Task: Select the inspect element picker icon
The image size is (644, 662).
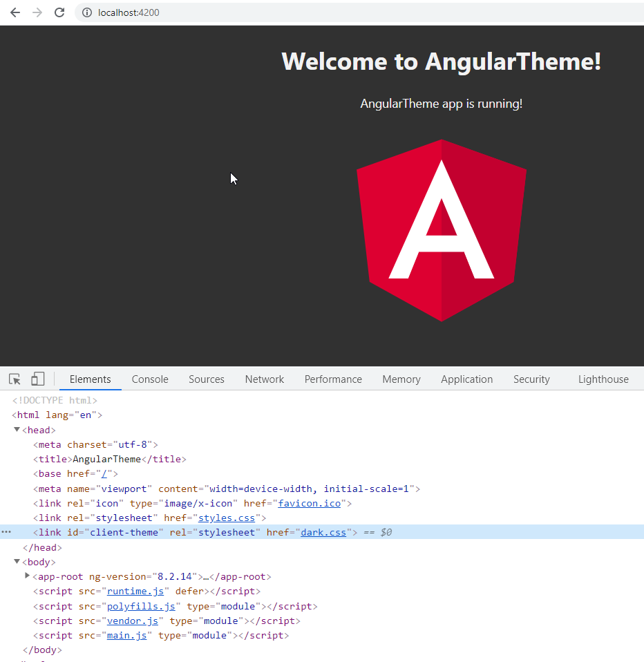Action: pyautogui.click(x=15, y=379)
